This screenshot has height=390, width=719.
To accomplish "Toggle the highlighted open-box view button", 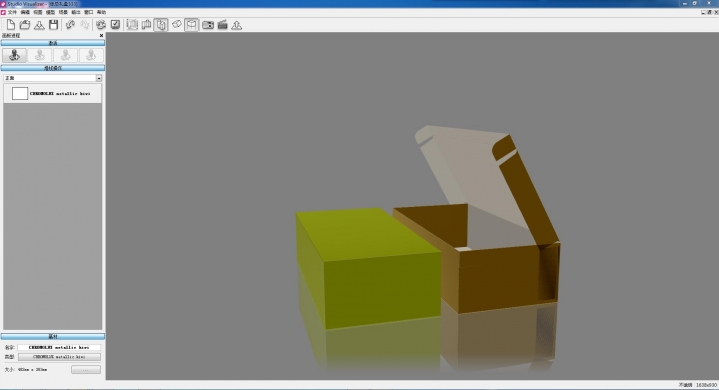I will click(x=192, y=25).
